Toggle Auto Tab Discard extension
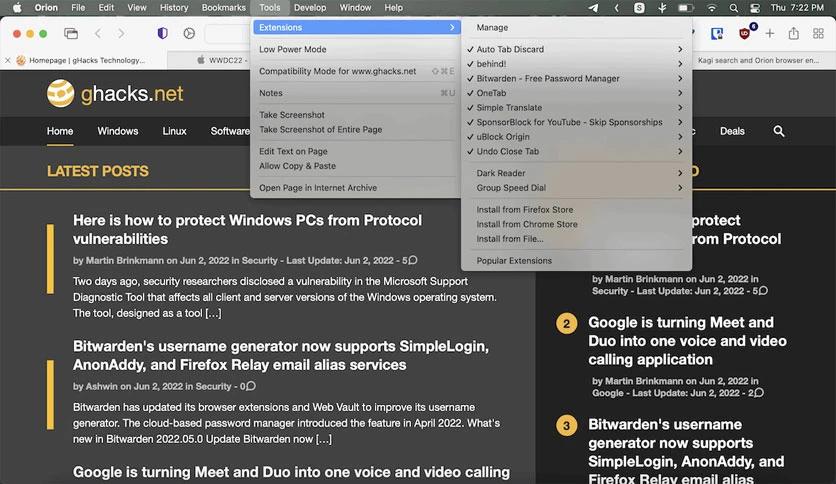The image size is (836, 484). [575, 49]
